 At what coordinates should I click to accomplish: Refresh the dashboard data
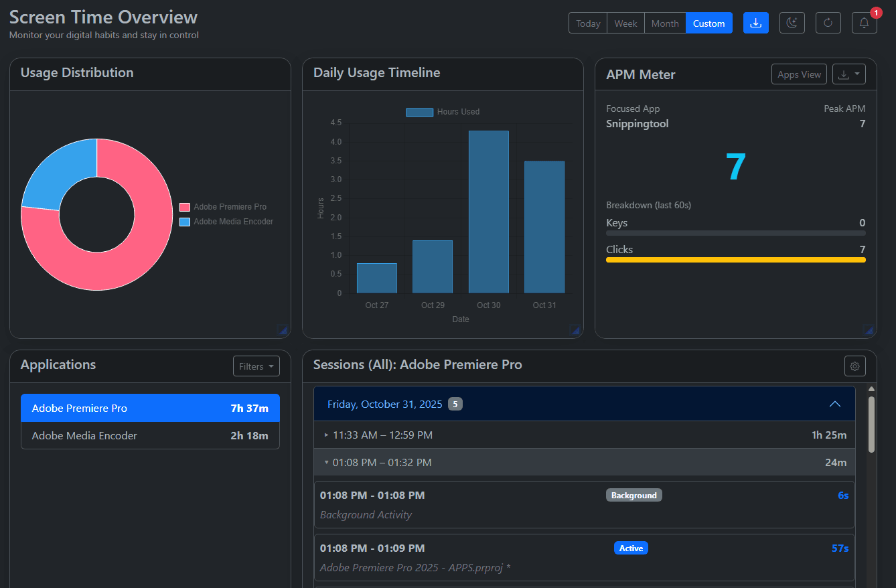coord(828,22)
